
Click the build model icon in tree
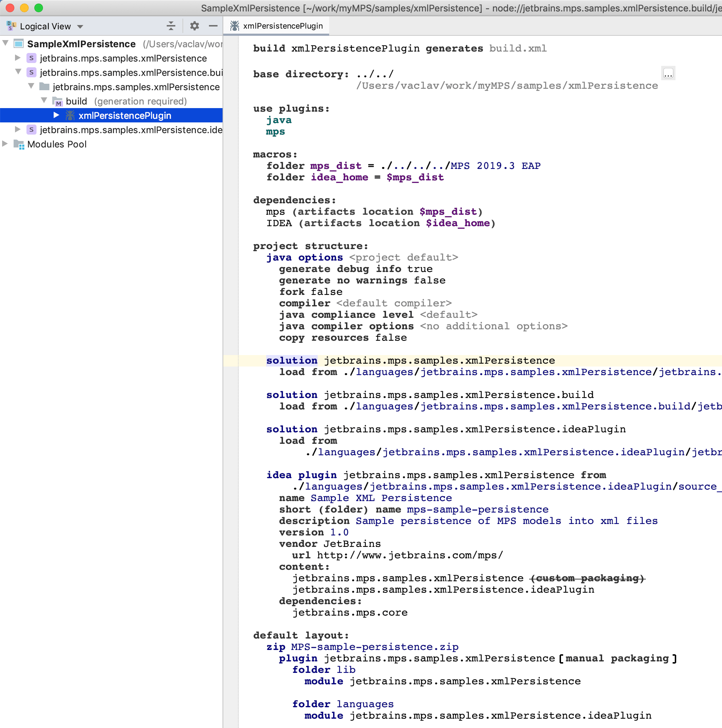(x=57, y=101)
